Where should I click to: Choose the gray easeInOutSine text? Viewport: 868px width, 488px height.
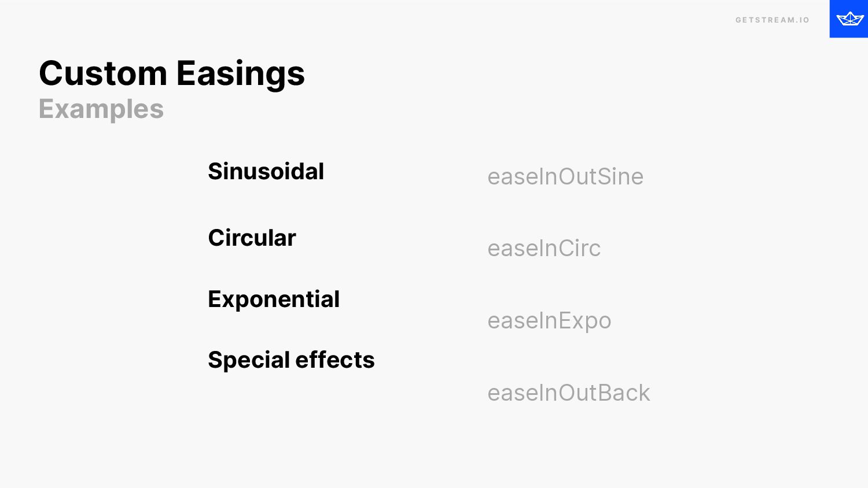point(565,177)
